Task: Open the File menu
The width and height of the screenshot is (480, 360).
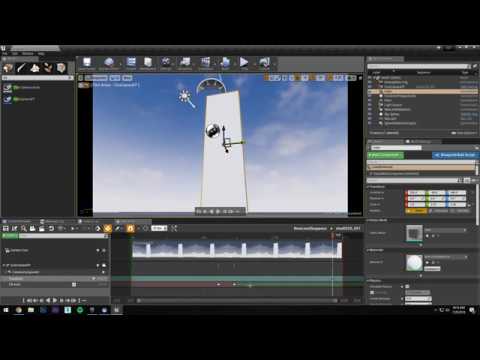Action: 5,53
